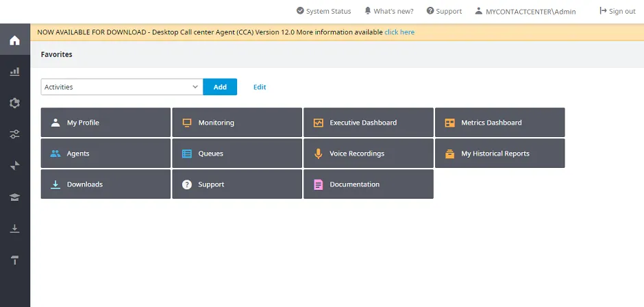Viewport: 644px width, 307px height.
Task: Add the selected favorite with Add button
Action: coord(220,87)
